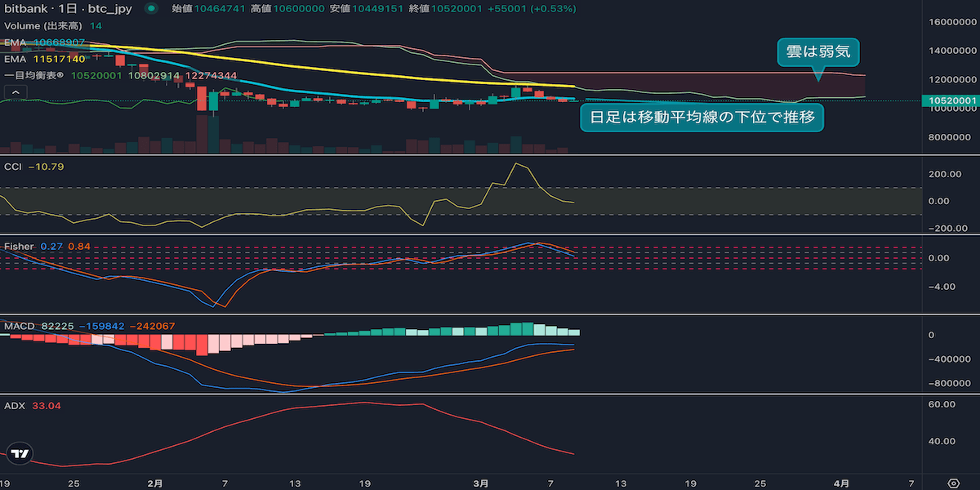Click the 日足は移動平均線の下位で推移 callout annotation
Image resolution: width=980 pixels, height=490 pixels.
tap(702, 118)
